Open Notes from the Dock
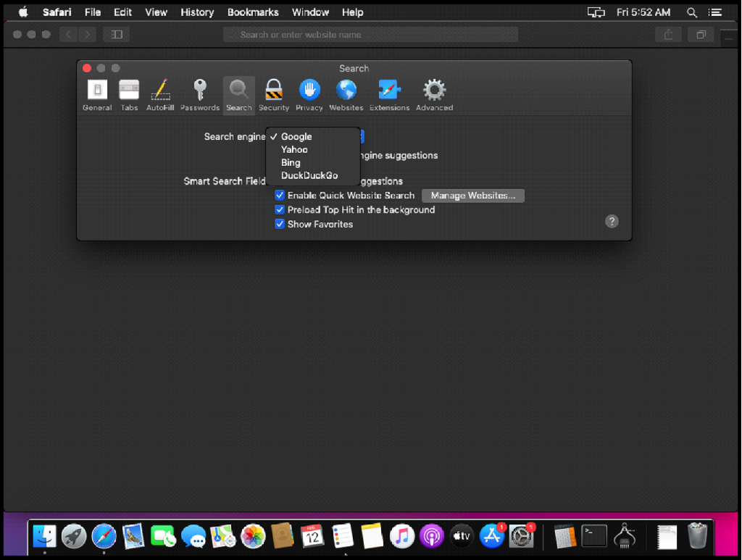 pos(372,536)
